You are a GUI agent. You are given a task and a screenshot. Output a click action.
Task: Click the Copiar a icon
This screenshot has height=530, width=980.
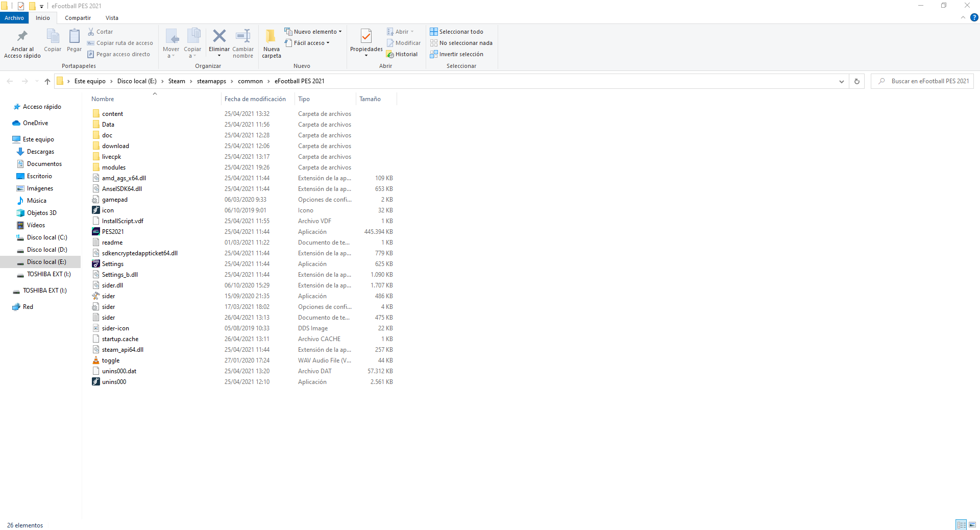[x=193, y=36]
